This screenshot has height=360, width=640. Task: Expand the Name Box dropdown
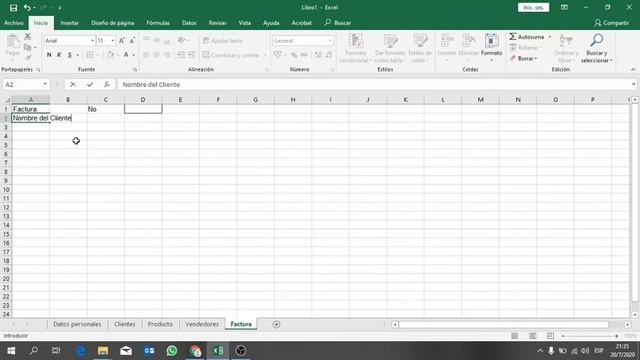pyautogui.click(x=45, y=84)
